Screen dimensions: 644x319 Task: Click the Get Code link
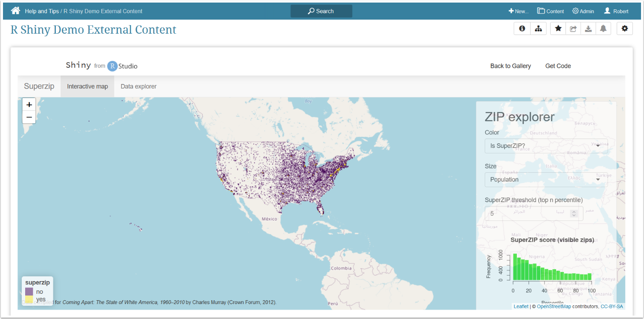(558, 66)
